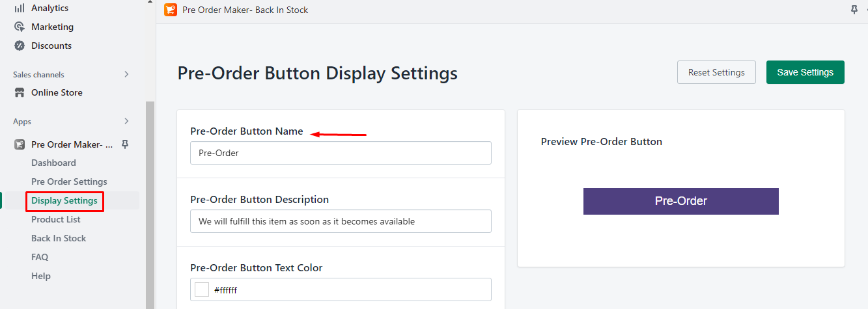This screenshot has width=868, height=309.
Task: Click the Pre-Order Button Name input field
Action: pyautogui.click(x=341, y=153)
